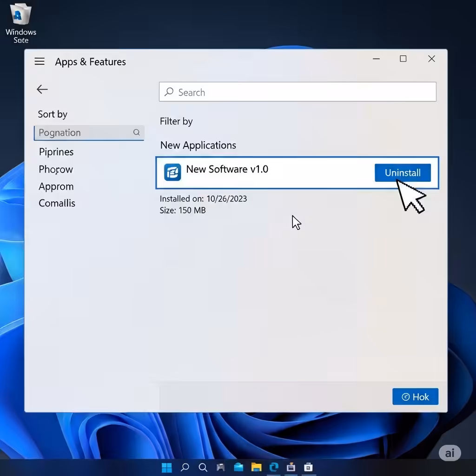Go back using the left arrow
476x476 pixels.
click(42, 89)
